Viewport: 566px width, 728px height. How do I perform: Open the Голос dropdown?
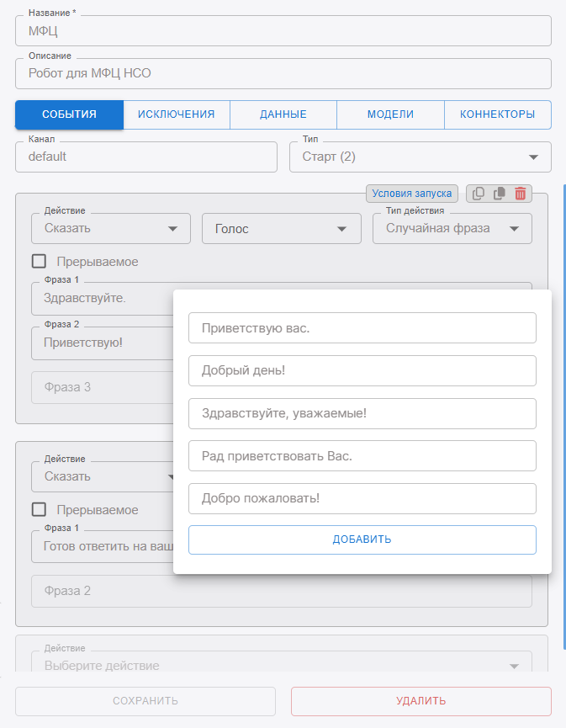pyautogui.click(x=281, y=228)
